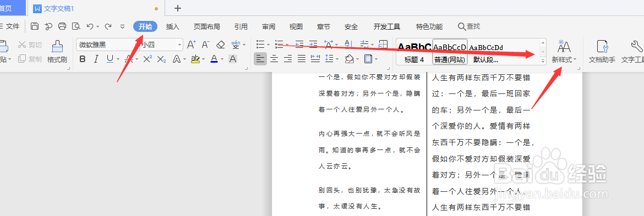Expand the undo history dropdown arrow
Viewport: 644px width, 216px height.
98,26
